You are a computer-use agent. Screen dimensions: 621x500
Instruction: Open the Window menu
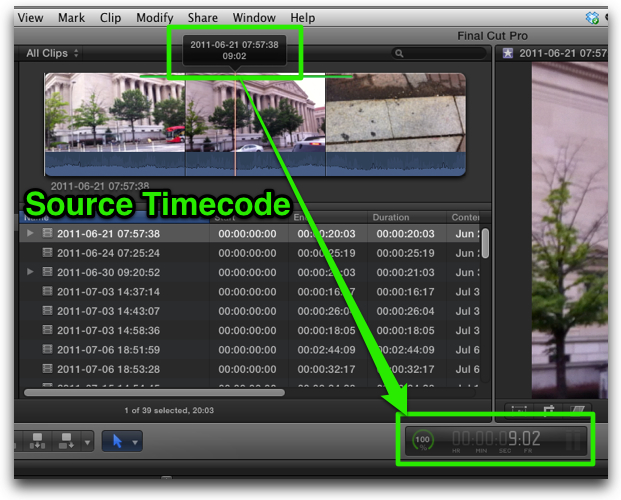[254, 18]
